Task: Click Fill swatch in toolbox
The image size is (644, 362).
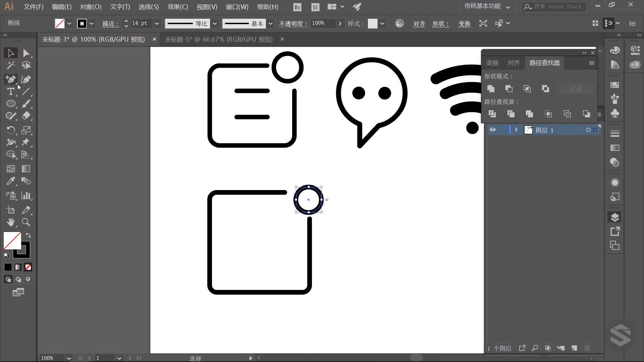Action: (12, 240)
